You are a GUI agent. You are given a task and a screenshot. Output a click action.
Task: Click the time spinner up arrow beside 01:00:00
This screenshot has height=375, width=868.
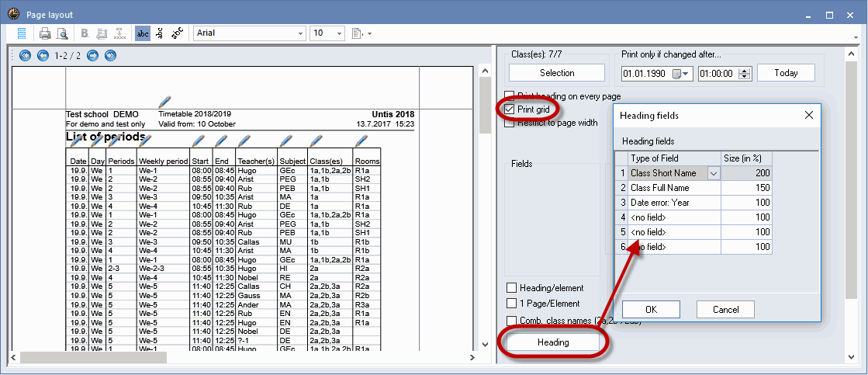click(745, 71)
